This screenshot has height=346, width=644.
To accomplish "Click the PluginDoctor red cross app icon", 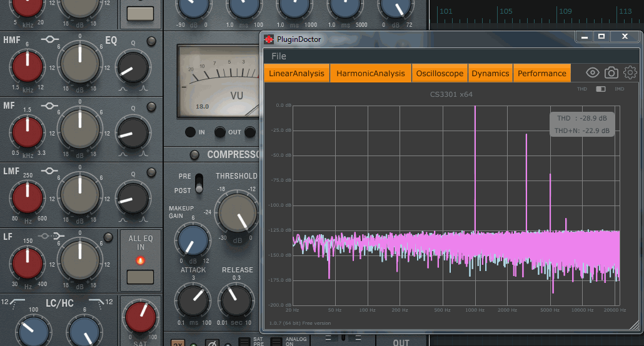I will 269,39.
